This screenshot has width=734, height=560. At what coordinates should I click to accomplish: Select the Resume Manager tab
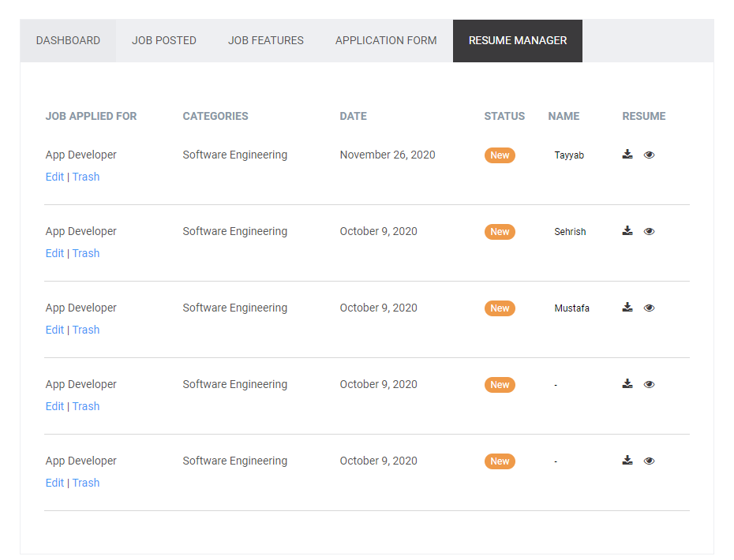coord(518,40)
